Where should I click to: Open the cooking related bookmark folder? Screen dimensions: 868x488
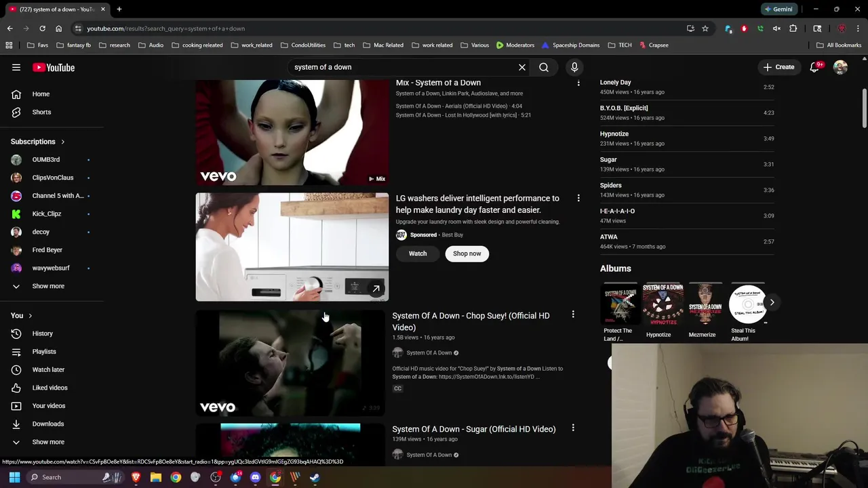coord(197,45)
